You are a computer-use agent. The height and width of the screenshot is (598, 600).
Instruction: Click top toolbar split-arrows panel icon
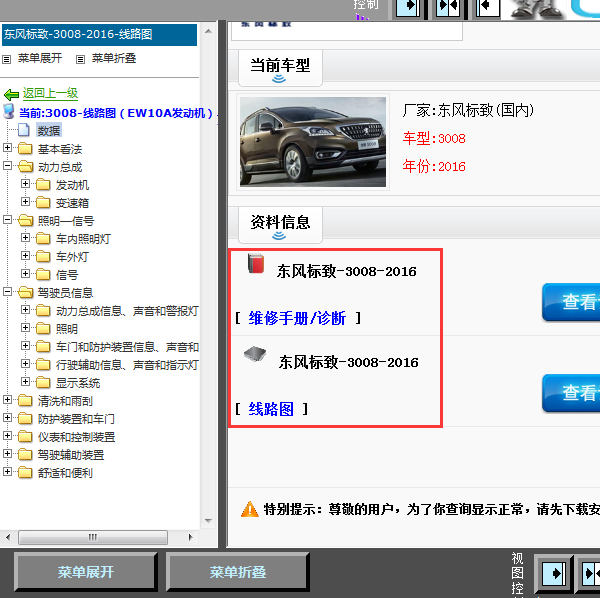point(448,7)
